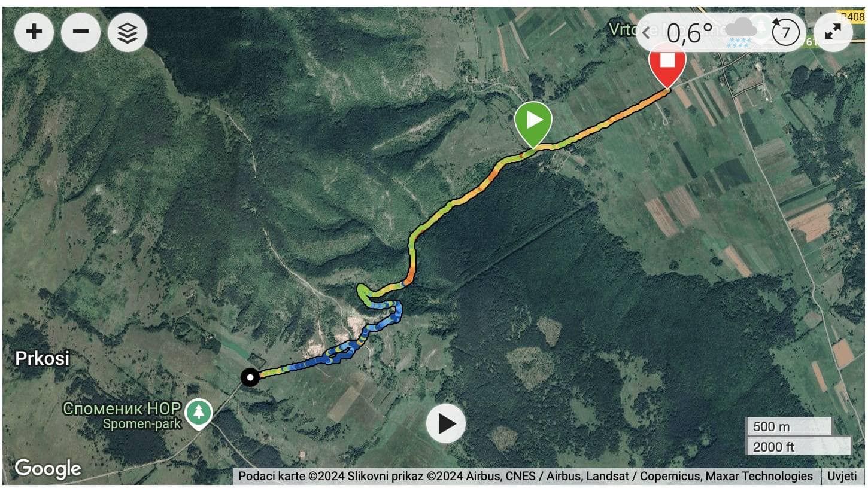Start the route playback animation

[x=446, y=423]
